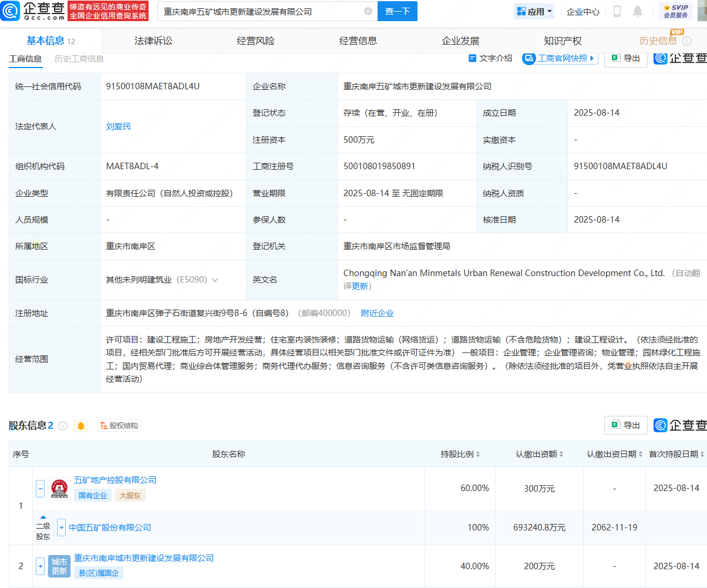Click the 国有企业 tag
The image size is (707, 588).
[x=93, y=495]
